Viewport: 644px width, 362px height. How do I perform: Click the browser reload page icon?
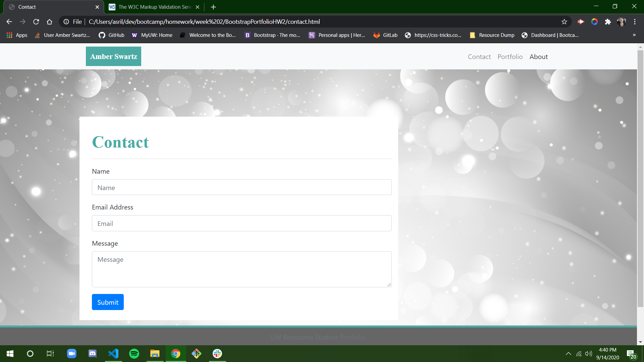(x=36, y=22)
